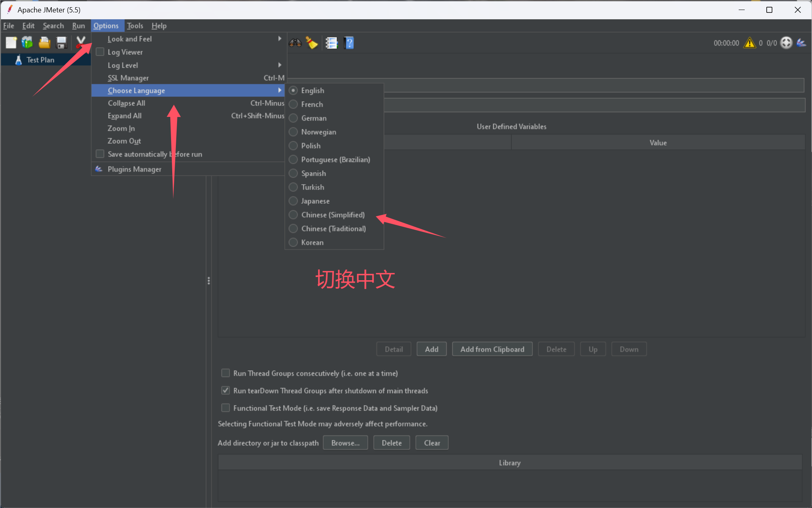Click the New test plan icon
This screenshot has width=812, height=508.
(x=11, y=42)
